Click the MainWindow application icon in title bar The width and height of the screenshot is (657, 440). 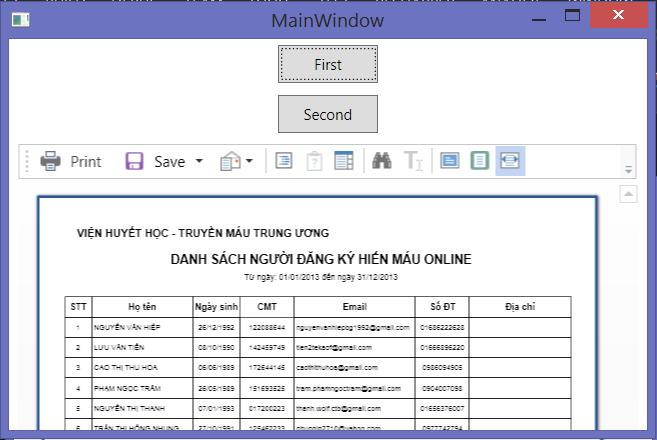point(21,20)
